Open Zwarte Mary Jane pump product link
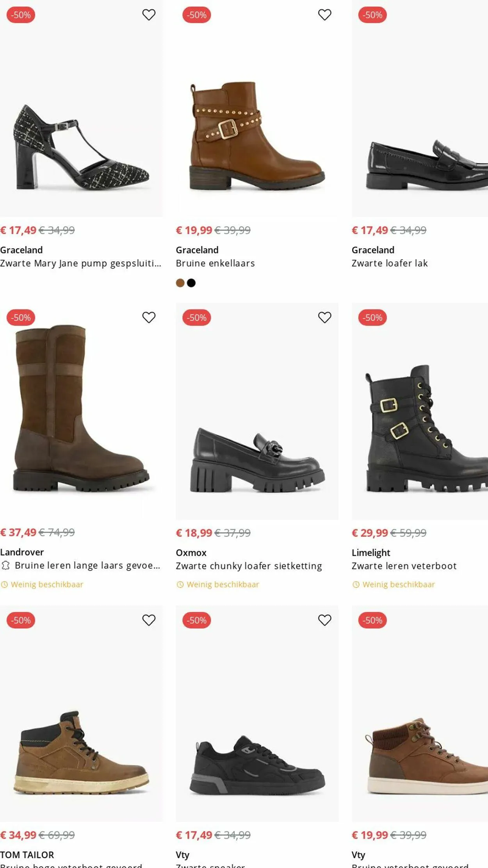 pyautogui.click(x=80, y=263)
